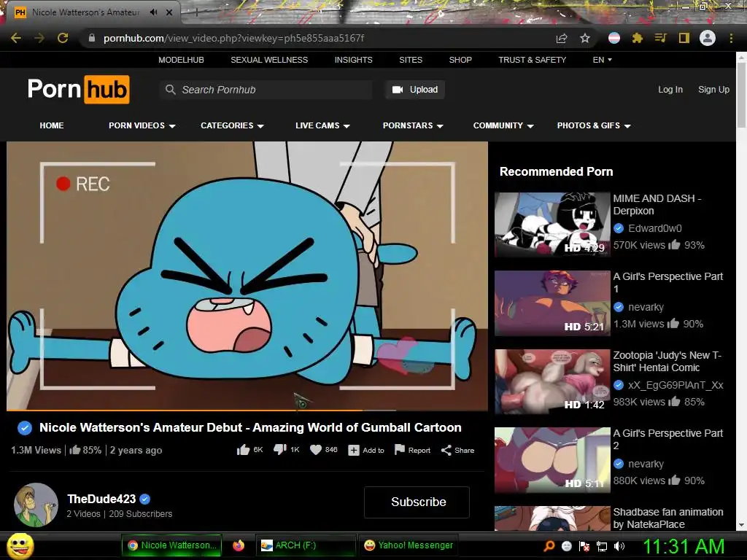The height and width of the screenshot is (560, 747).
Task: Open the Chrome three-dot menu
Action: click(x=731, y=38)
